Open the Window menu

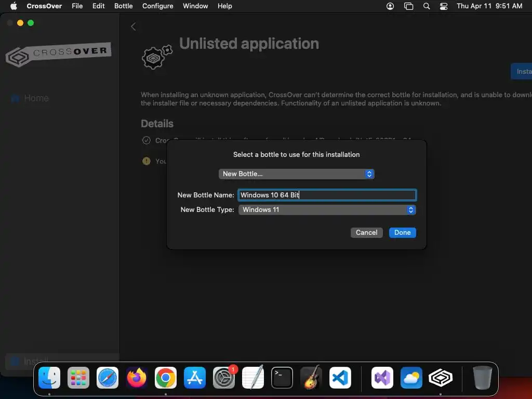(x=195, y=6)
